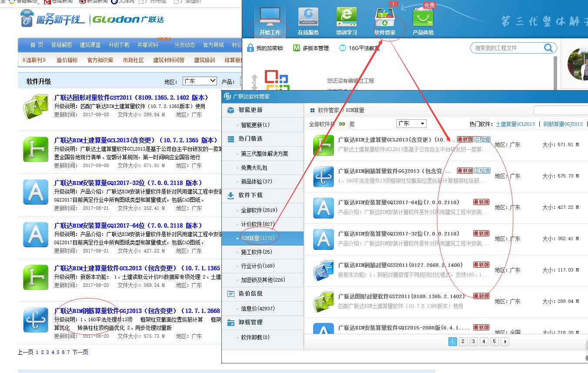The height and width of the screenshot is (373, 588).
Task: Click the GGJ2013 rebar icon on the web page
Action: (35, 319)
